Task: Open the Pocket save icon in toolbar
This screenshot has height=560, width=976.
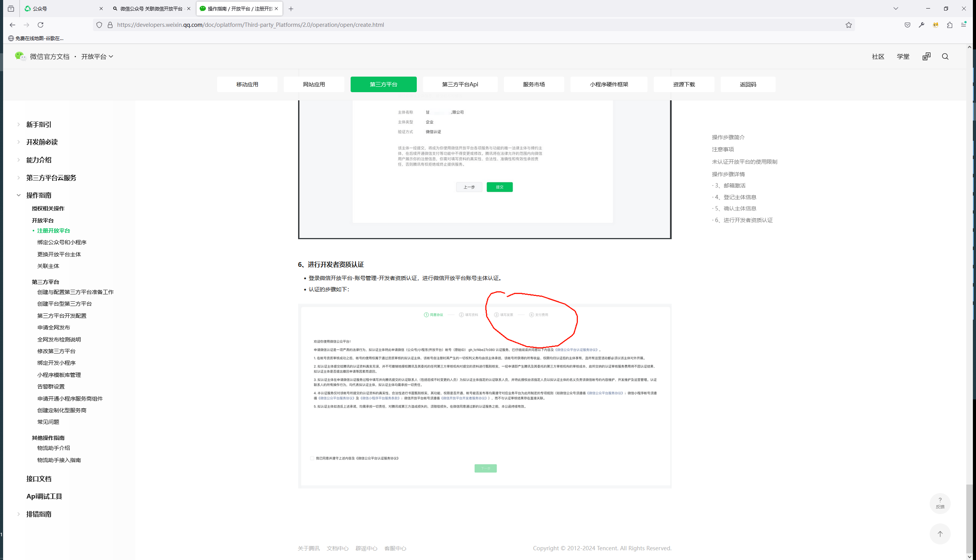Action: pos(907,25)
